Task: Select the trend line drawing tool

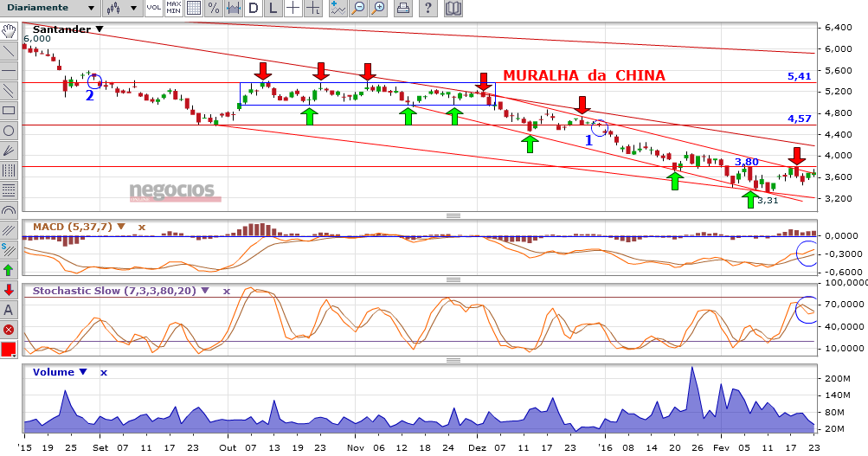Action: [x=9, y=51]
